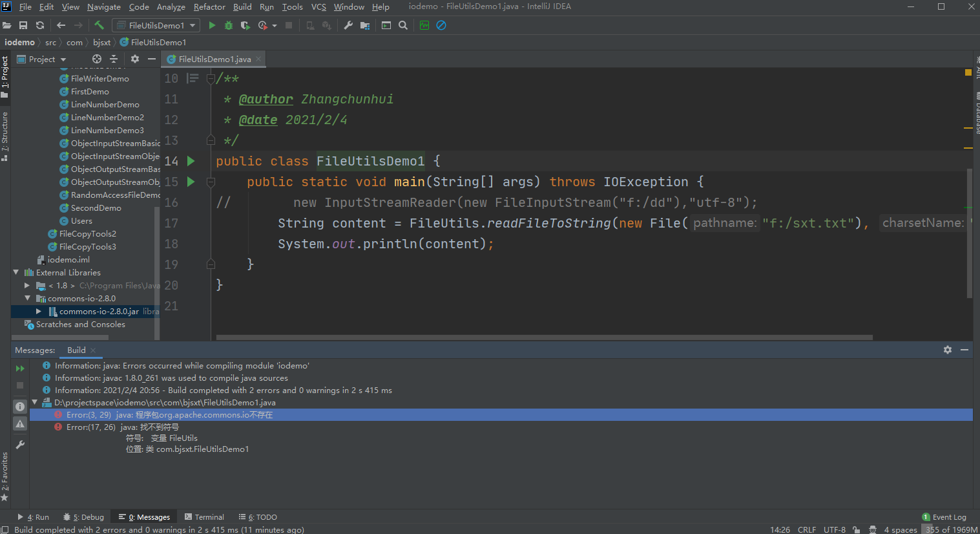This screenshot has width=980, height=534.
Task: Open Project Structure dialog icon
Action: (365, 25)
